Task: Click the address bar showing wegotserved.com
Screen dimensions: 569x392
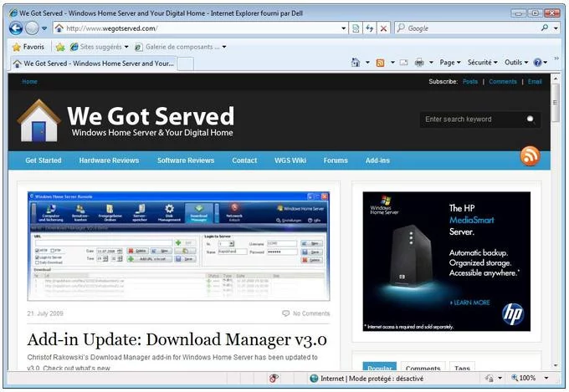Action: 197,28
